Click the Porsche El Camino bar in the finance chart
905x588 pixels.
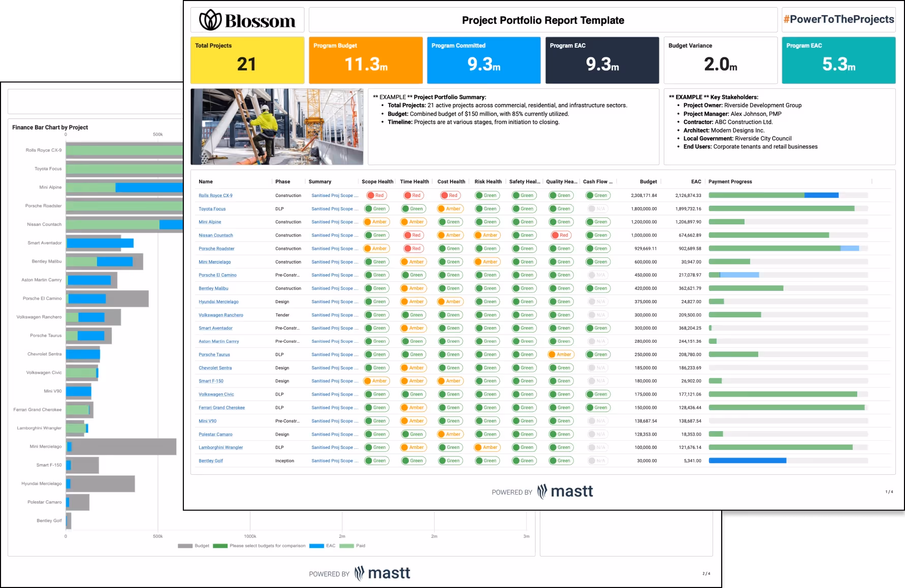107,299
